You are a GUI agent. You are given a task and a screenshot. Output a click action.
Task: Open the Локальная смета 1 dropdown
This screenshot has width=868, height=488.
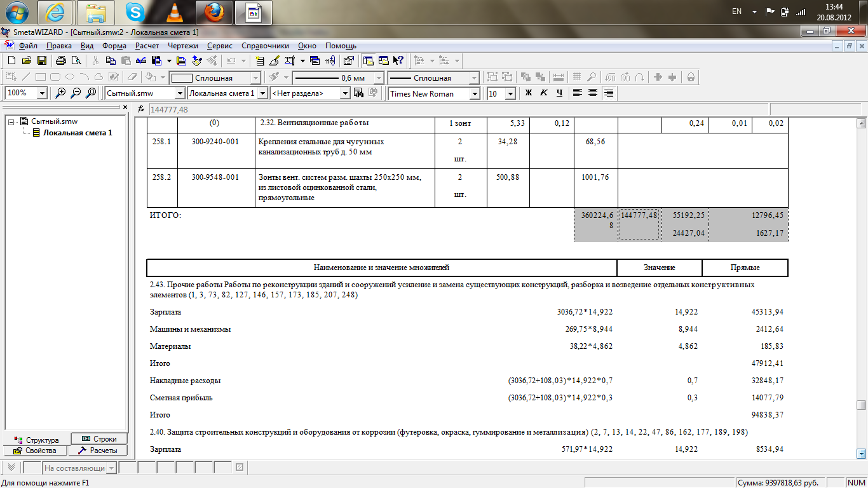coord(262,93)
